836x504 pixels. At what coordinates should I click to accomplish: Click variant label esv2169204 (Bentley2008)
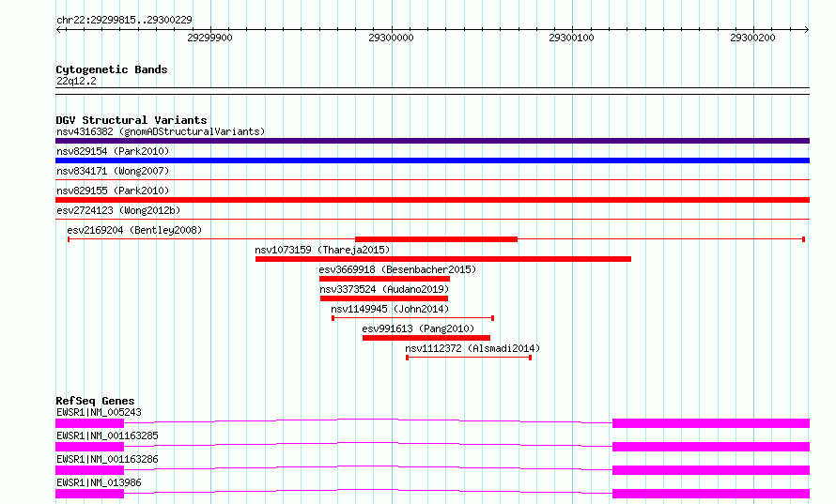coord(134,230)
